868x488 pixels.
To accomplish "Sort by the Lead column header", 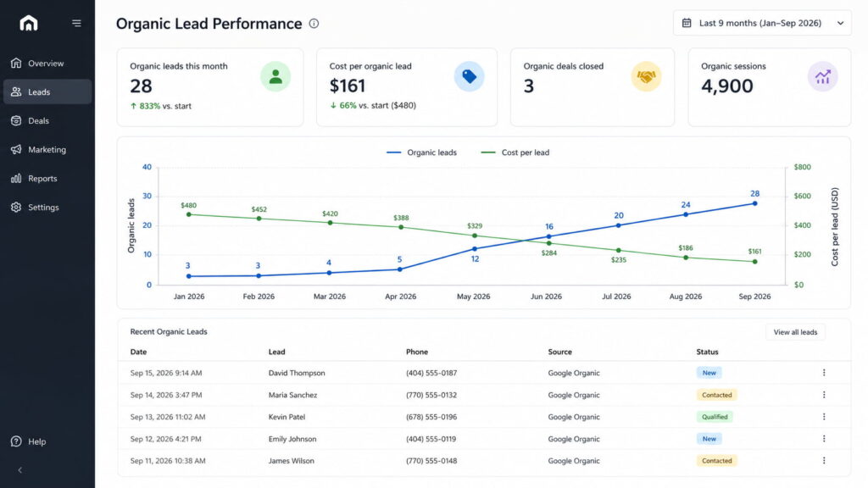I will tap(277, 352).
